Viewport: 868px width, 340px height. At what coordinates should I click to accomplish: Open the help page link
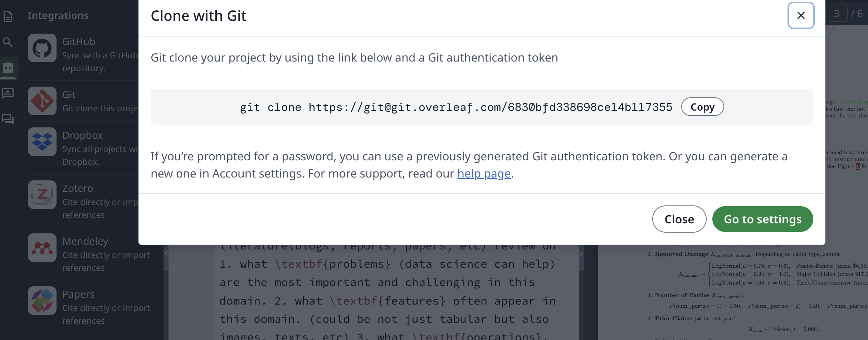(x=484, y=174)
